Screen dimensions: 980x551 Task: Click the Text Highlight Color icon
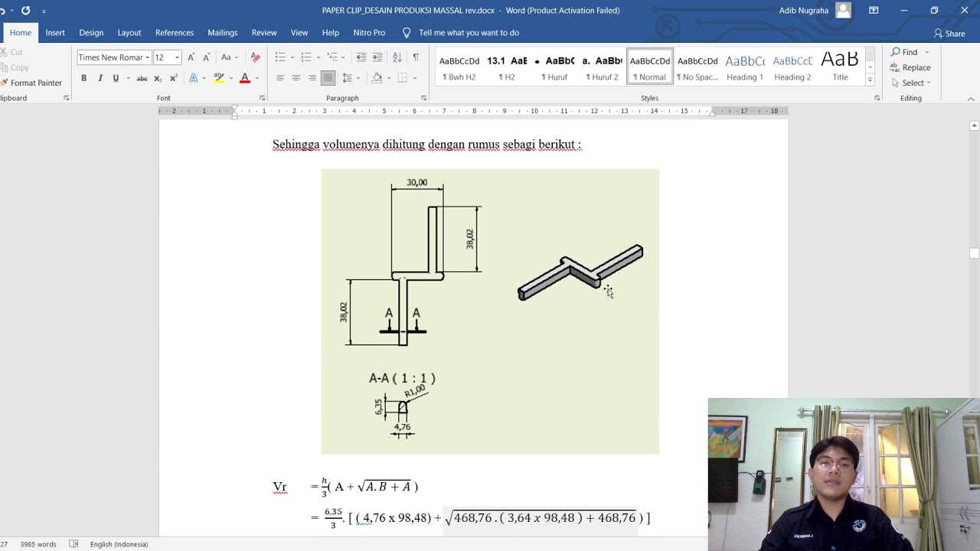pyautogui.click(x=219, y=78)
